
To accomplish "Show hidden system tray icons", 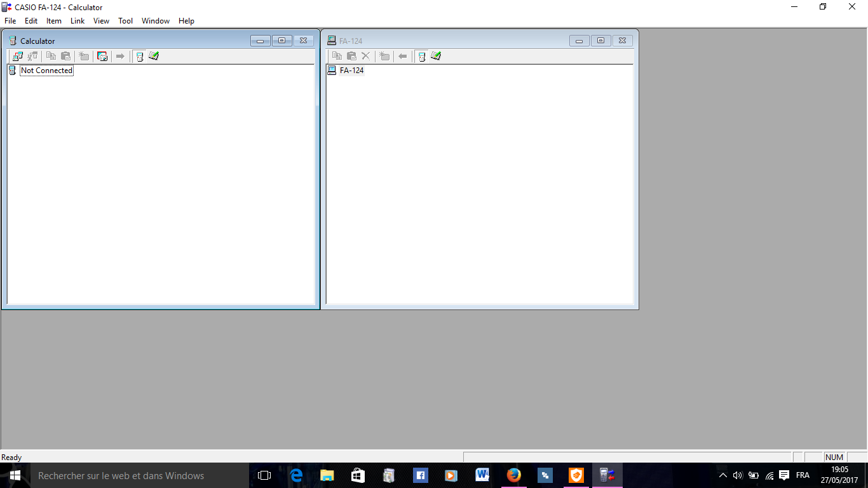I will pyautogui.click(x=722, y=475).
